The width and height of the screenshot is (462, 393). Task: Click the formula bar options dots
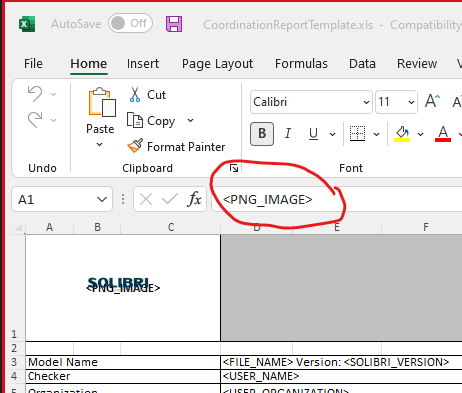click(x=123, y=199)
